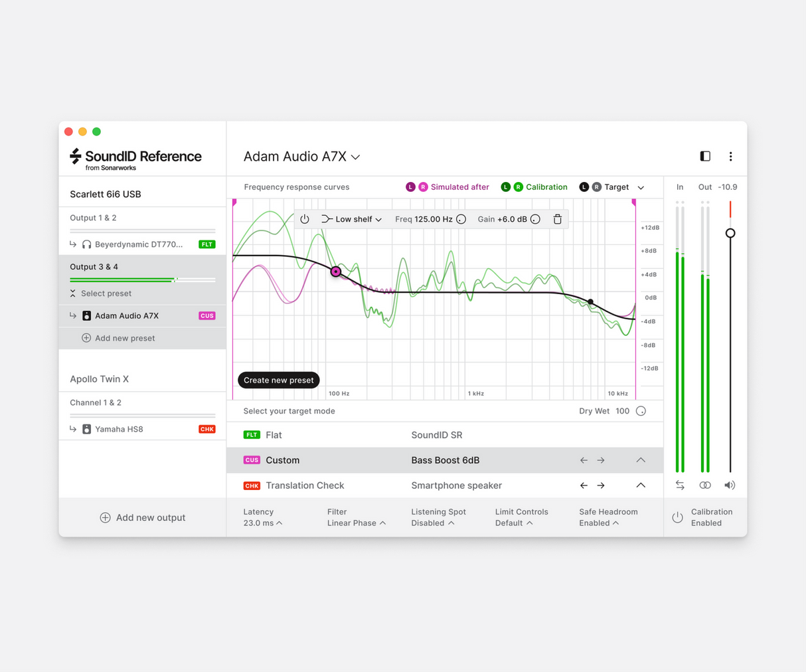Click the sidebar panel layout icon
The width and height of the screenshot is (806, 672).
pos(705,156)
